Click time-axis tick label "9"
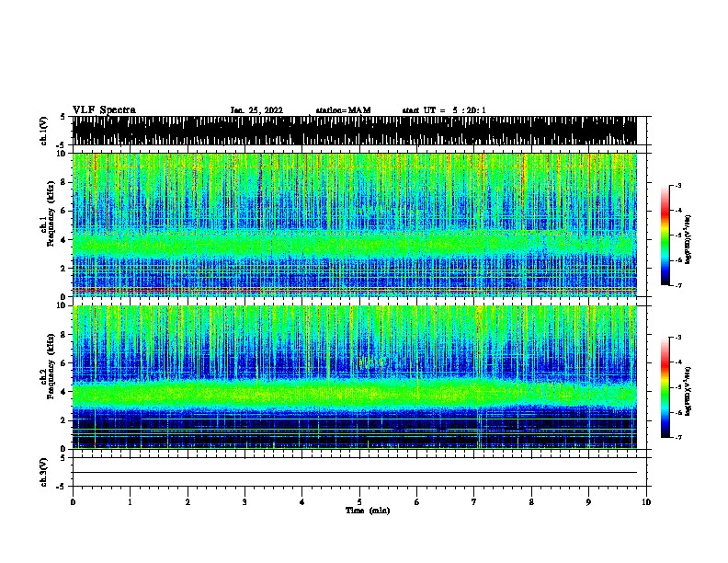 (588, 502)
